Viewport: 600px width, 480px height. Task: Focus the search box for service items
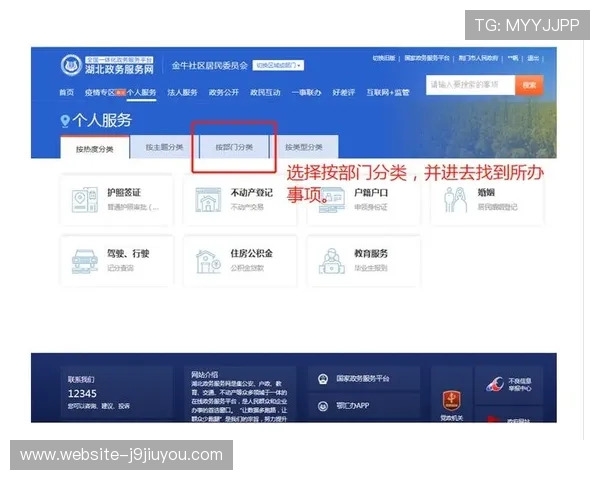coord(471,85)
